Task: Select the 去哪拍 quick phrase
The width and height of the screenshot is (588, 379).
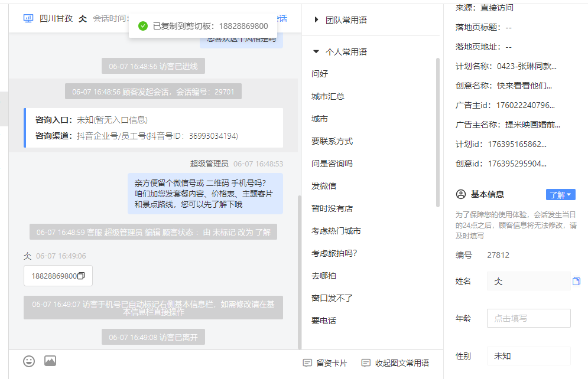Action: coord(324,276)
